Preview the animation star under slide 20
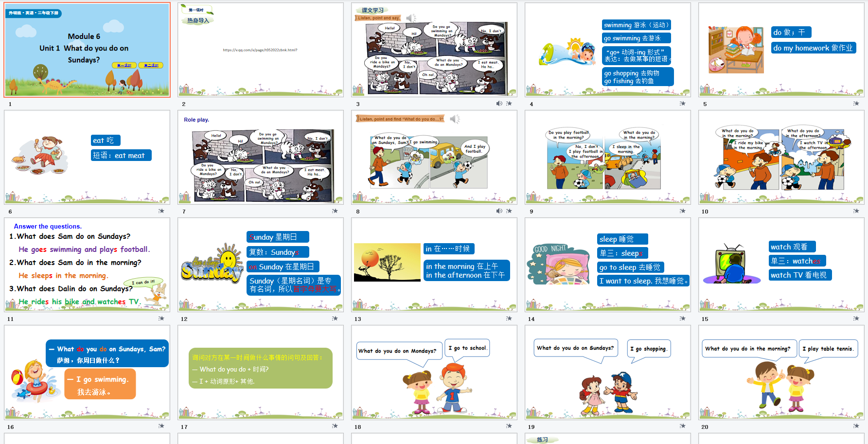Screen dimensions: 868x444 (x=856, y=426)
